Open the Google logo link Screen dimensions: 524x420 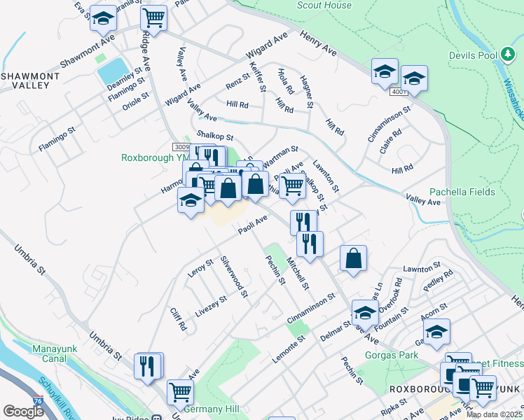click(x=23, y=412)
